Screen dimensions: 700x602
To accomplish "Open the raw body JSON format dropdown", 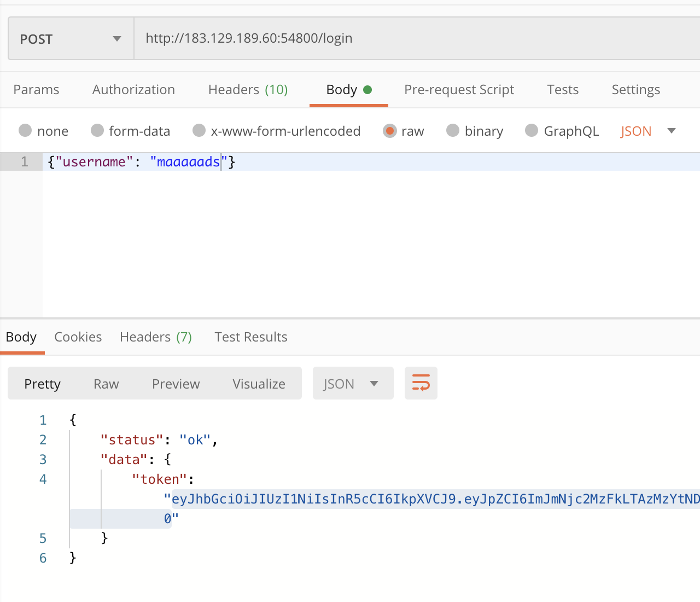I will pyautogui.click(x=648, y=131).
